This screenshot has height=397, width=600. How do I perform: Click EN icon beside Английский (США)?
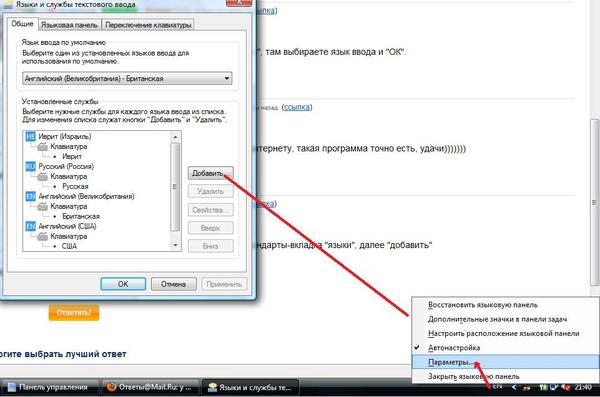click(30, 226)
